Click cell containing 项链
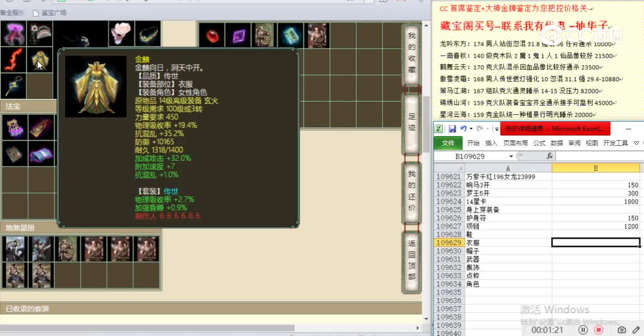 tap(508, 226)
